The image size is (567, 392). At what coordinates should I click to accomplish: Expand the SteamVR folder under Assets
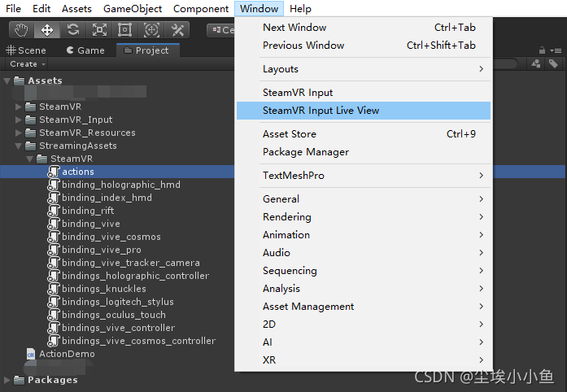click(19, 107)
